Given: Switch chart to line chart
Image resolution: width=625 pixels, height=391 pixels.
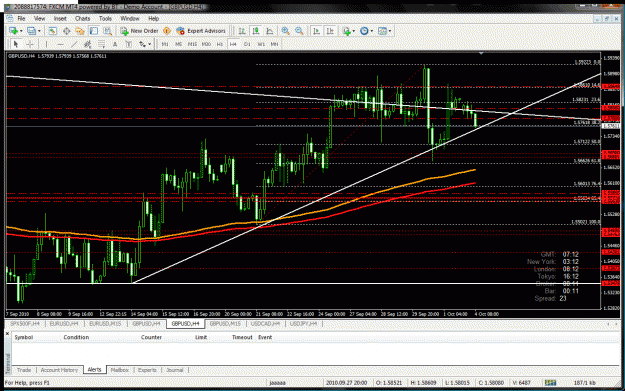Looking at the screenshot, I should 270,31.
